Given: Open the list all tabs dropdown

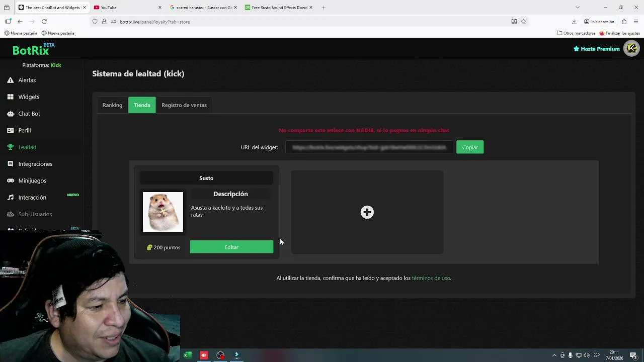Looking at the screenshot, I should coord(578,8).
